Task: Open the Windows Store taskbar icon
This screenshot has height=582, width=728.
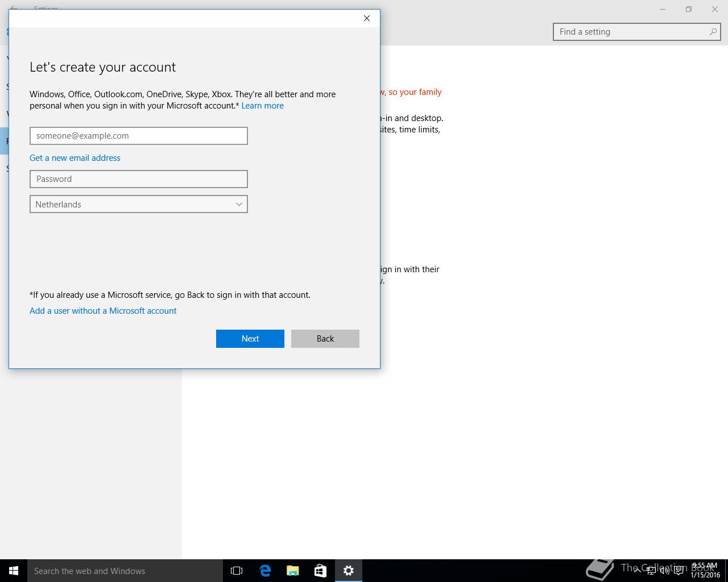Action: [320, 571]
